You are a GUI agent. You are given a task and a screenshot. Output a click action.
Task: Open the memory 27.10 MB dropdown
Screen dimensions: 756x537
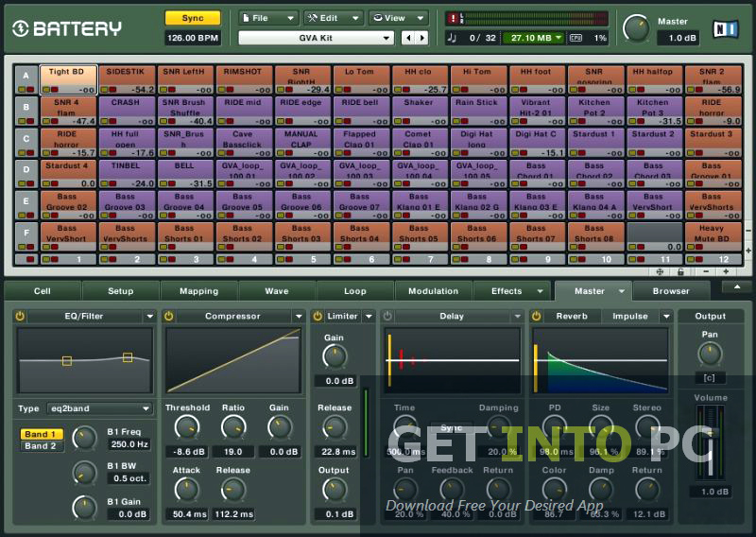tap(532, 38)
